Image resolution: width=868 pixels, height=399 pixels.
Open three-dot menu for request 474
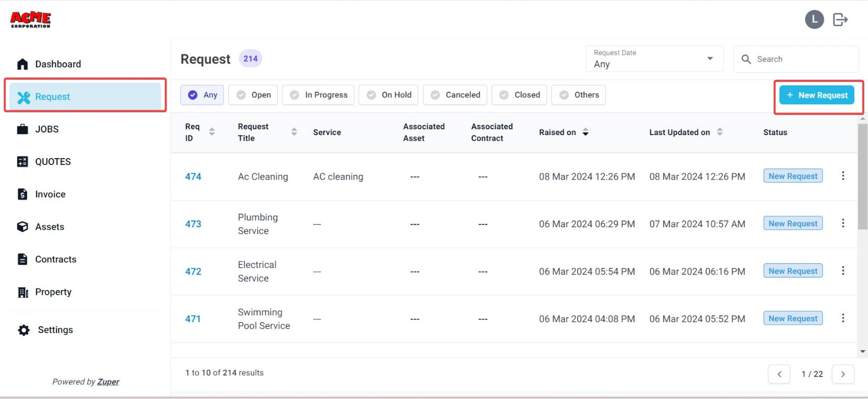(x=843, y=176)
